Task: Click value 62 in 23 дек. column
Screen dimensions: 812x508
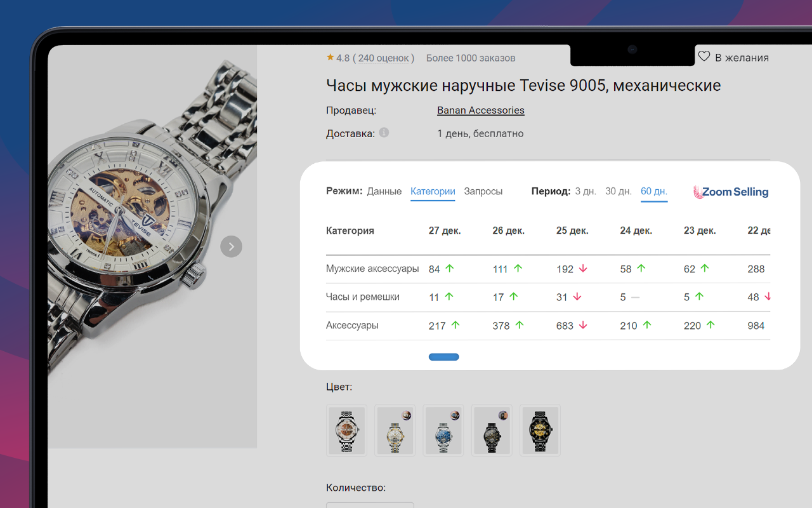Action: pyautogui.click(x=690, y=269)
